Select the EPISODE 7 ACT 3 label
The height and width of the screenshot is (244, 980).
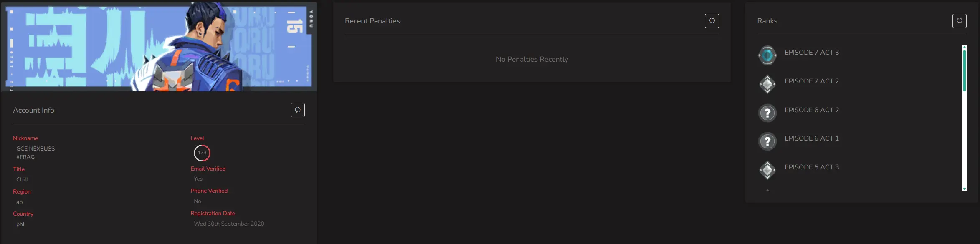tap(811, 53)
